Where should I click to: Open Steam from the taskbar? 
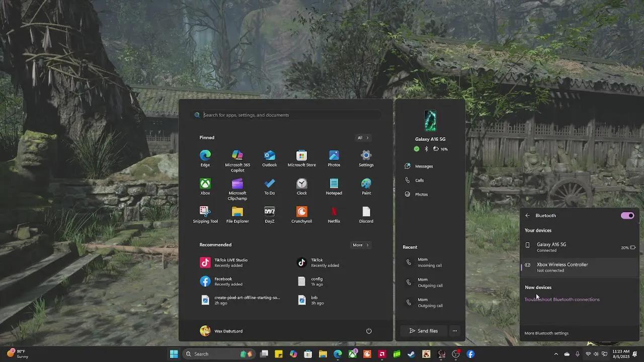[412, 354]
